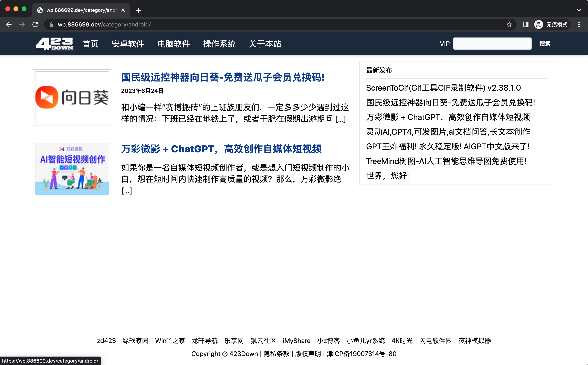Open a new tab with the plus button
Screen dimensions: 588x365
click(138, 10)
